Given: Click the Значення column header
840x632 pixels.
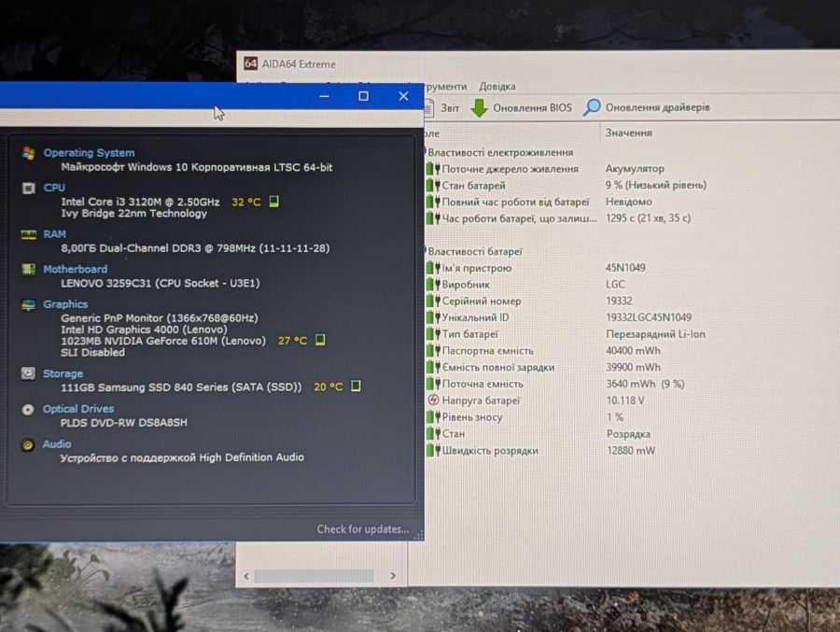Looking at the screenshot, I should 629,133.
